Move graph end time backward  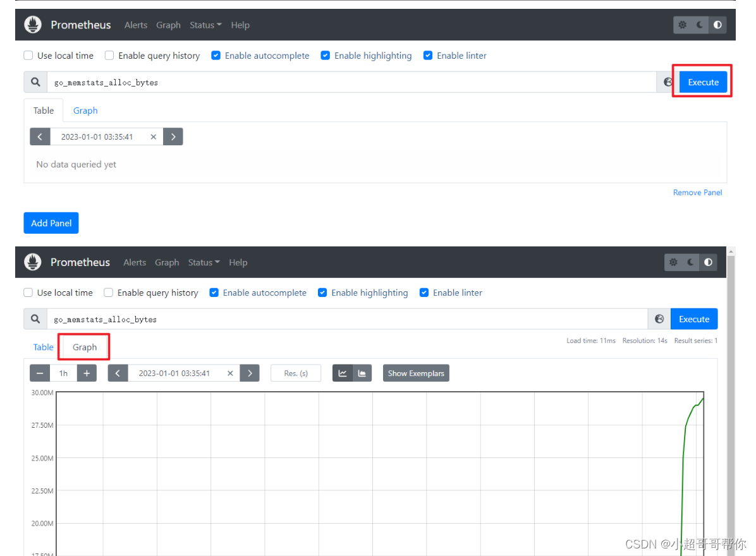[118, 373]
